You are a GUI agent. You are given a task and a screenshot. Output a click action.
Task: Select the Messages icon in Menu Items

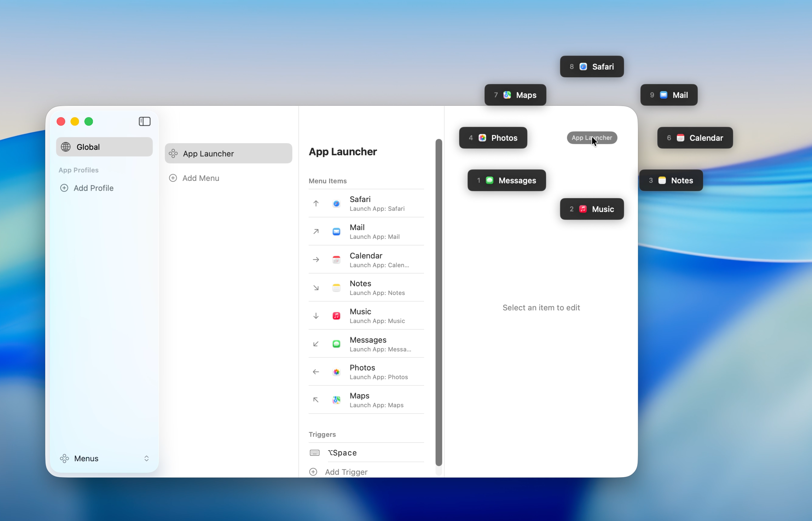[x=336, y=344]
